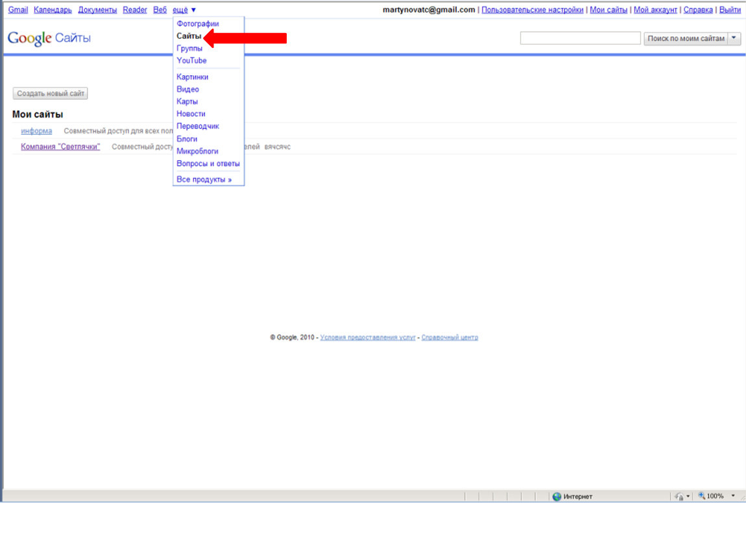This screenshot has height=560, width=746.
Task: Click the Поиск по моим сайтам button
Action: (686, 38)
